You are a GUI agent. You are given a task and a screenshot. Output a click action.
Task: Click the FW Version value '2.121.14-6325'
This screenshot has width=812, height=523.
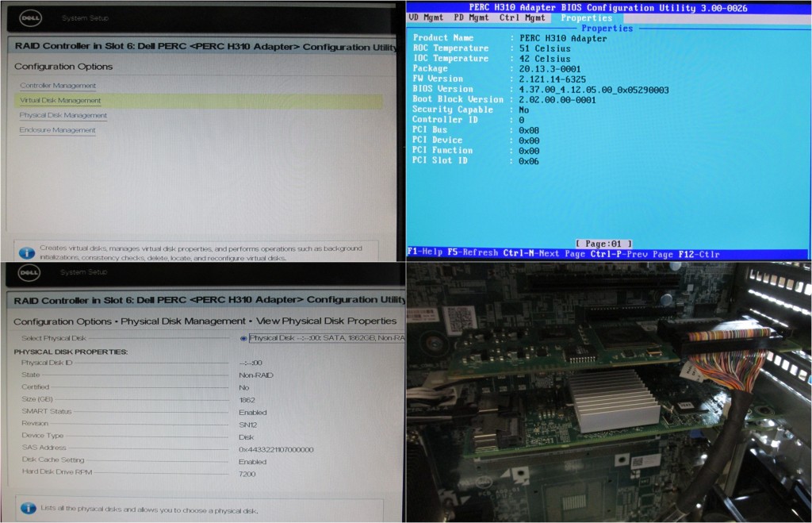tap(553, 79)
